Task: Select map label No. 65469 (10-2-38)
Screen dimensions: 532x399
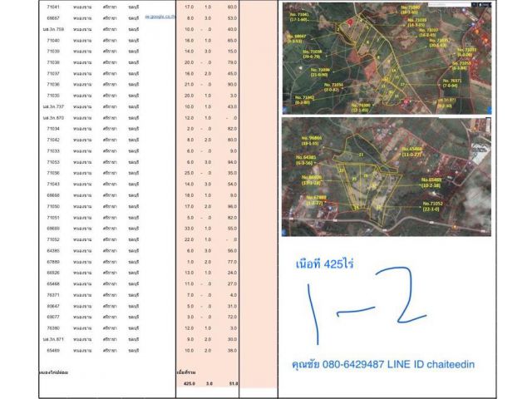Action: 431,183
